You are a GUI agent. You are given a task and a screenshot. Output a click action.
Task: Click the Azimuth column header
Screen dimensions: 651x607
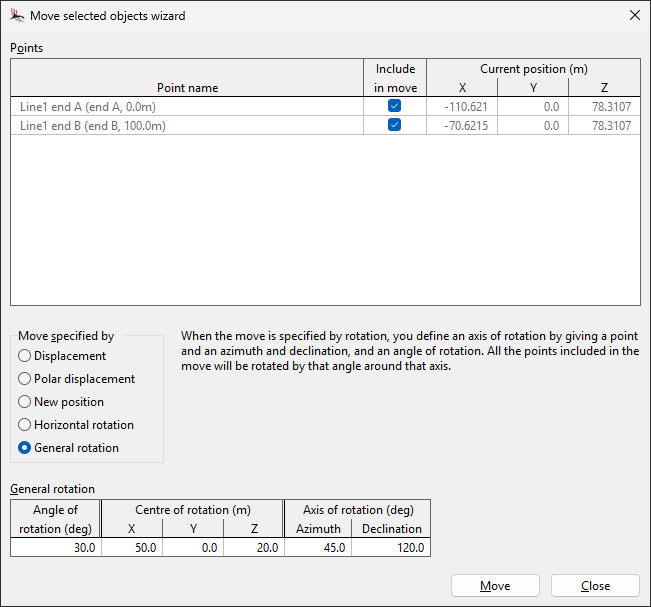tap(318, 529)
